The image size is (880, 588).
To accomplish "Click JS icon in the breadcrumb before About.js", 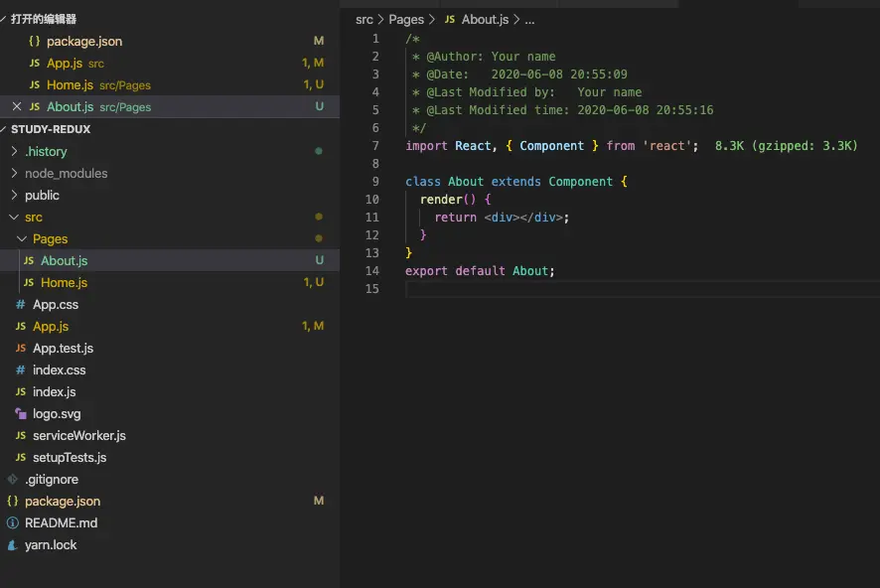I will (x=450, y=20).
